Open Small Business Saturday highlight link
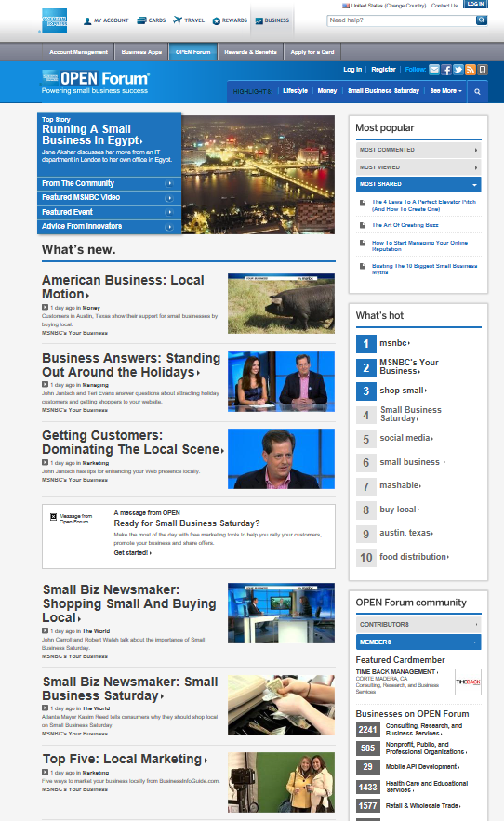The image size is (504, 821). (383, 90)
